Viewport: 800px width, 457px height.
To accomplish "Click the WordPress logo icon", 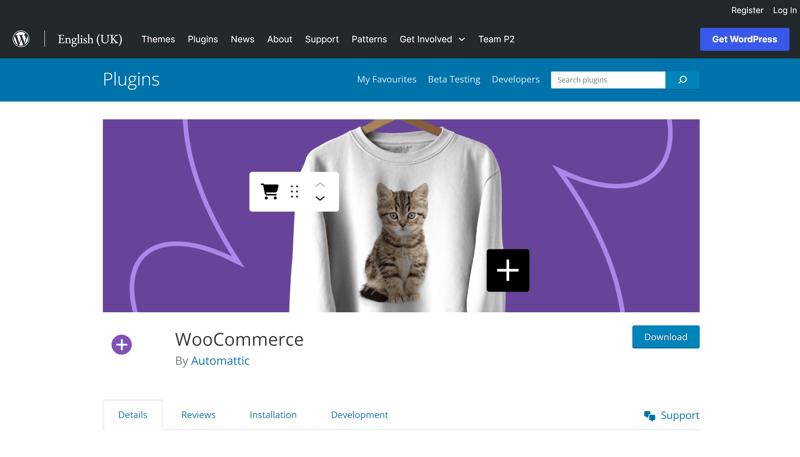I will click(x=21, y=39).
